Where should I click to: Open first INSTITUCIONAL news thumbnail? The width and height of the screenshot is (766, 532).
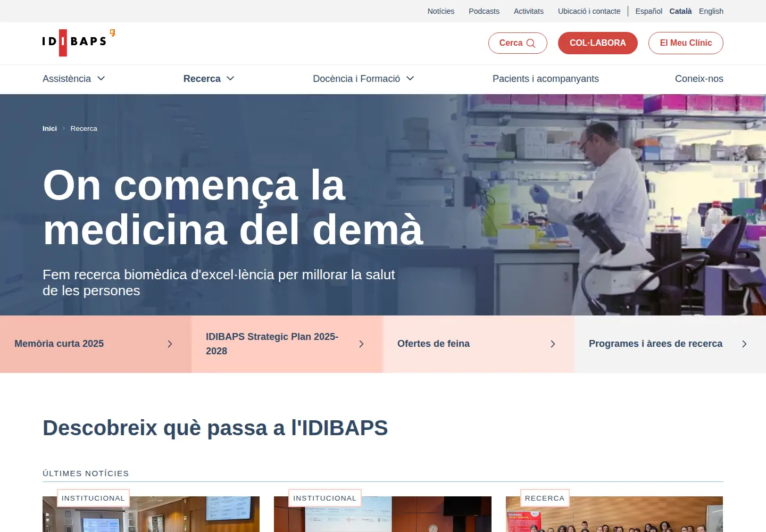pos(151,514)
